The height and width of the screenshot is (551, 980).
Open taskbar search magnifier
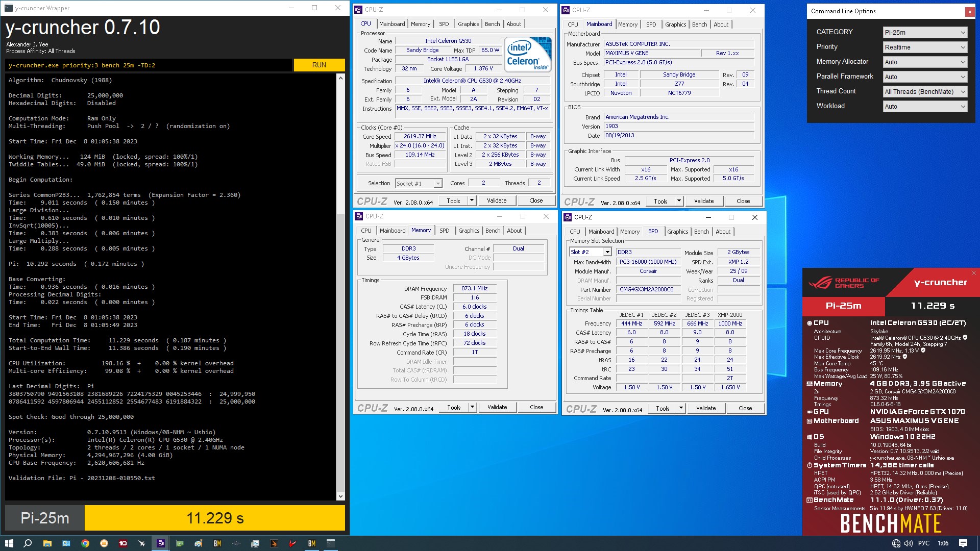(28, 543)
